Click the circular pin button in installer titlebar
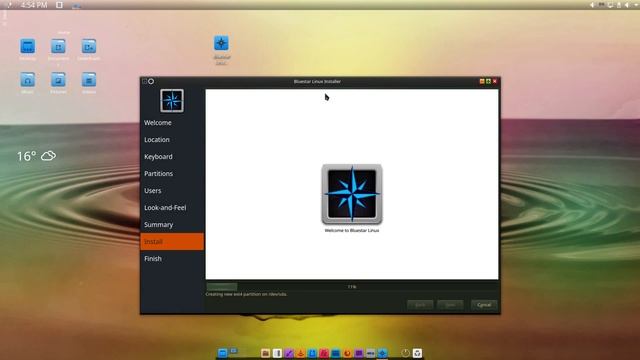This screenshot has width=640, height=360. [x=151, y=82]
